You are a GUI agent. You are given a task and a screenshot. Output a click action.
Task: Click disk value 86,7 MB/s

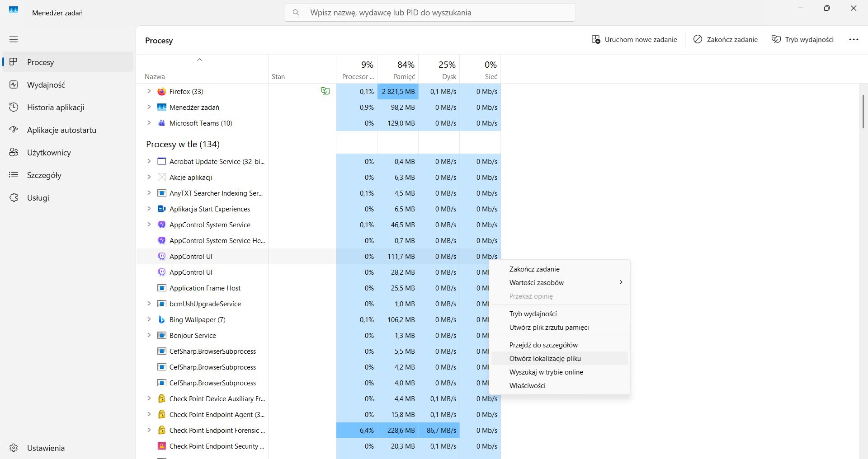tap(439, 430)
